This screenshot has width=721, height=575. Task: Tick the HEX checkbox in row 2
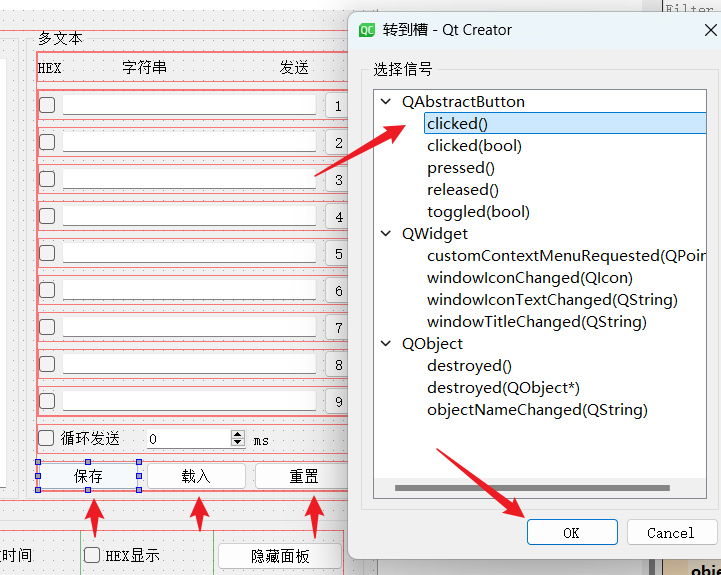click(47, 142)
